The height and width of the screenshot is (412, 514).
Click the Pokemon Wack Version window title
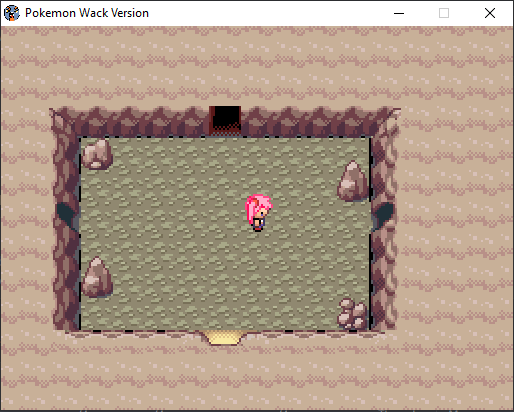(x=87, y=13)
